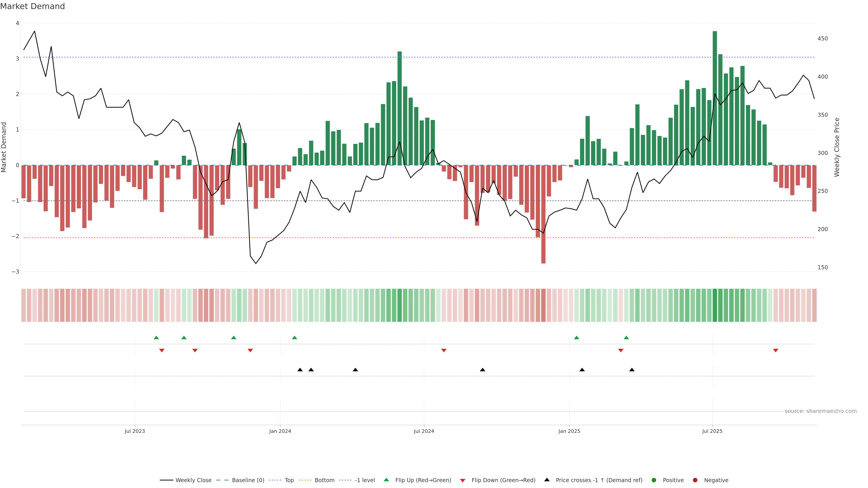The image size is (868, 488).
Task: Click the black triangle icon in legend
Action: 547,480
